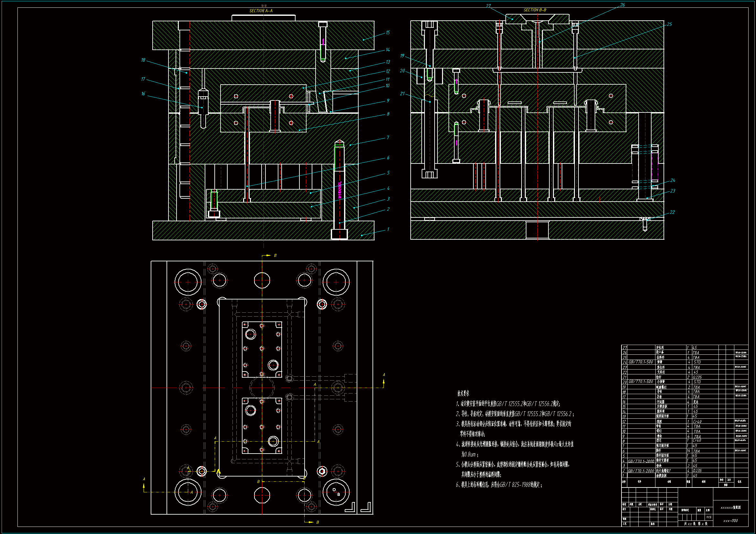Image resolution: width=756 pixels, height=534 pixels.
Task: Click the SECTION A-A view title
Action: point(261,11)
